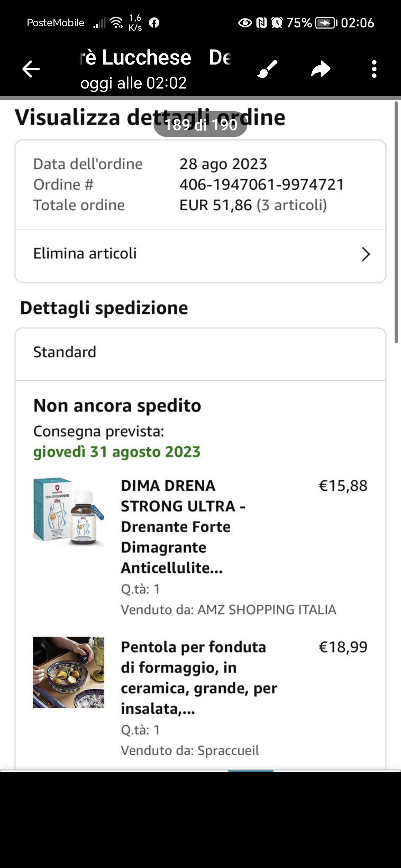This screenshot has height=868, width=401.
Task: Tap the Facebook notification icon in status bar
Action: tap(154, 23)
